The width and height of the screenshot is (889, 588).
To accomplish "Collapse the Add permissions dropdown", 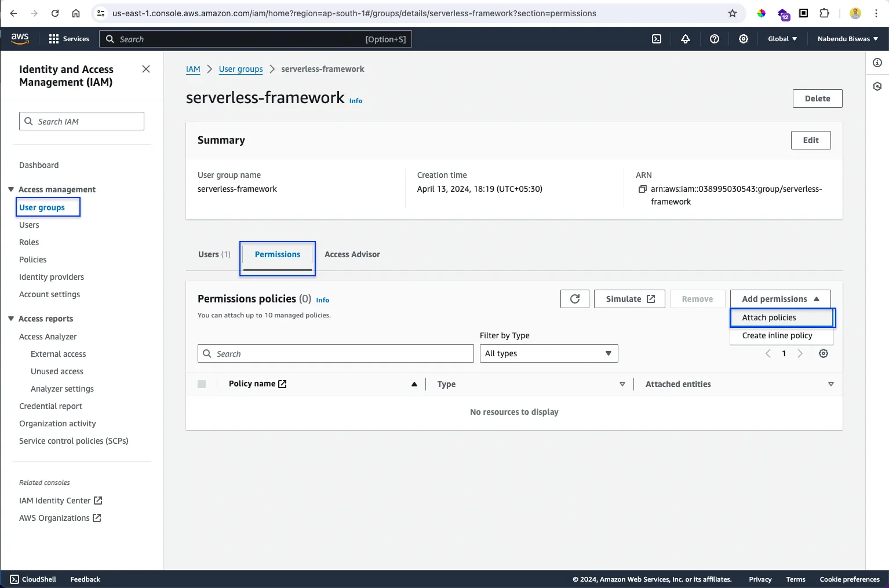I will 781,299.
